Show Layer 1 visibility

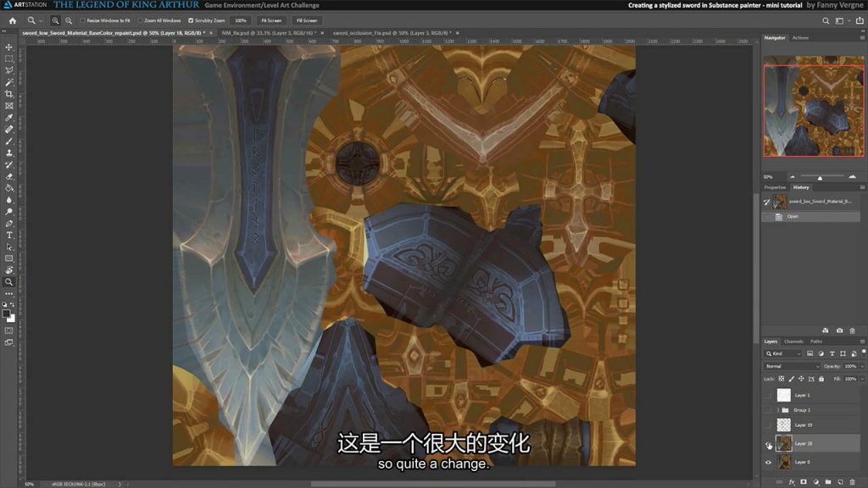point(768,395)
